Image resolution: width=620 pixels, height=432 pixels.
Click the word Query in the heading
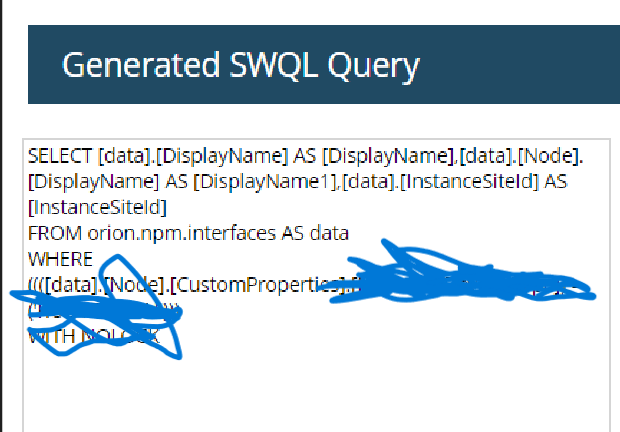(373, 66)
